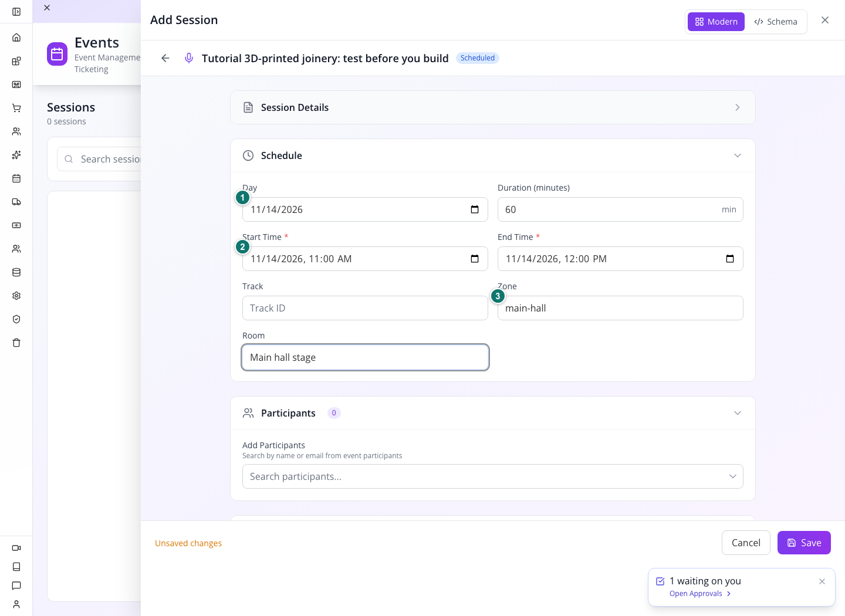
Task: Open the delivery truck sidebar icon
Action: click(16, 202)
